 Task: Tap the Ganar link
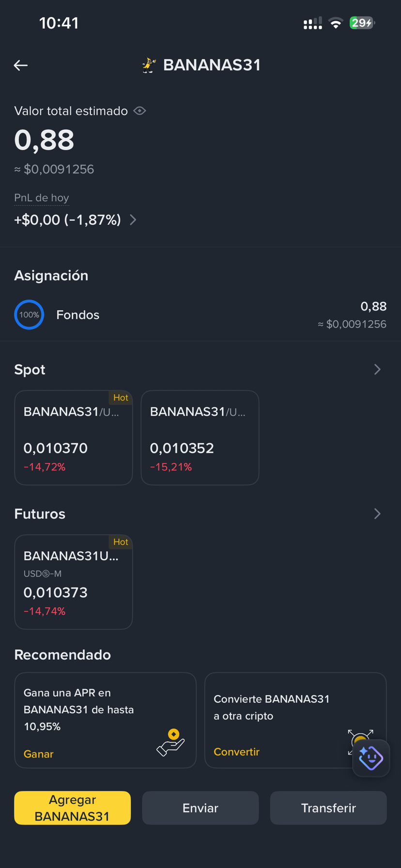[38, 754]
